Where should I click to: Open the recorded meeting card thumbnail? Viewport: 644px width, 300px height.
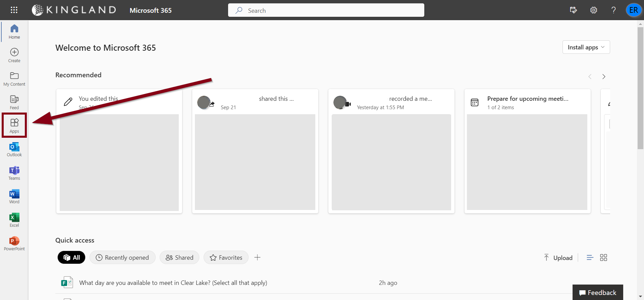(x=391, y=162)
